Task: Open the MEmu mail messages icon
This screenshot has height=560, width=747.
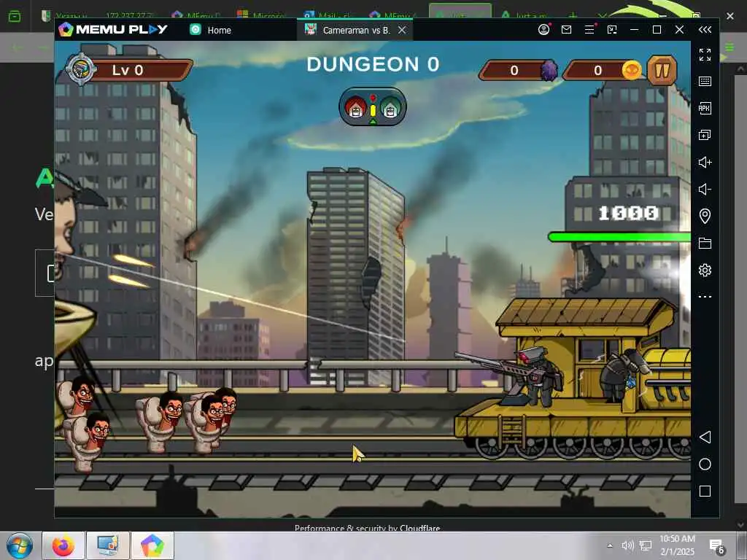Action: click(x=566, y=29)
